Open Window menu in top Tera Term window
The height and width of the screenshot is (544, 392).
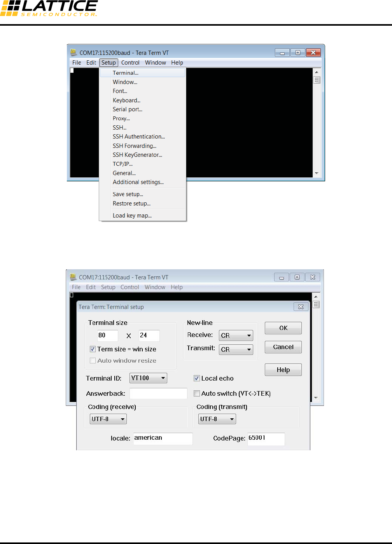coord(156,63)
